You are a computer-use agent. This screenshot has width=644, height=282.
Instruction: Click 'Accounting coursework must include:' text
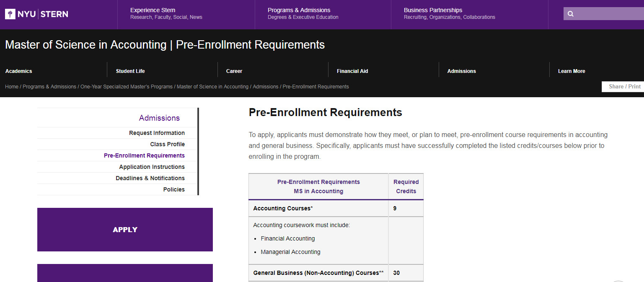(x=301, y=225)
